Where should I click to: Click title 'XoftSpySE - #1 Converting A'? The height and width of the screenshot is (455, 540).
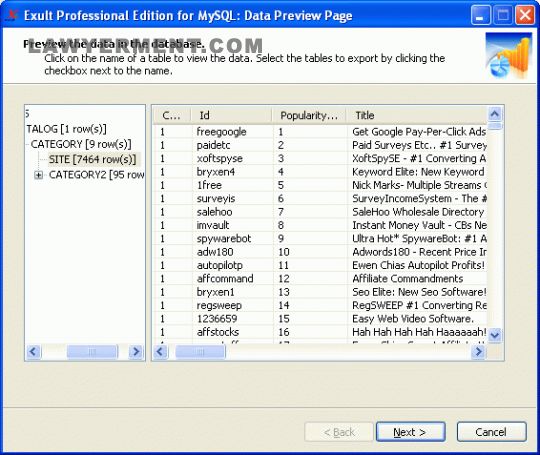[x=419, y=158]
